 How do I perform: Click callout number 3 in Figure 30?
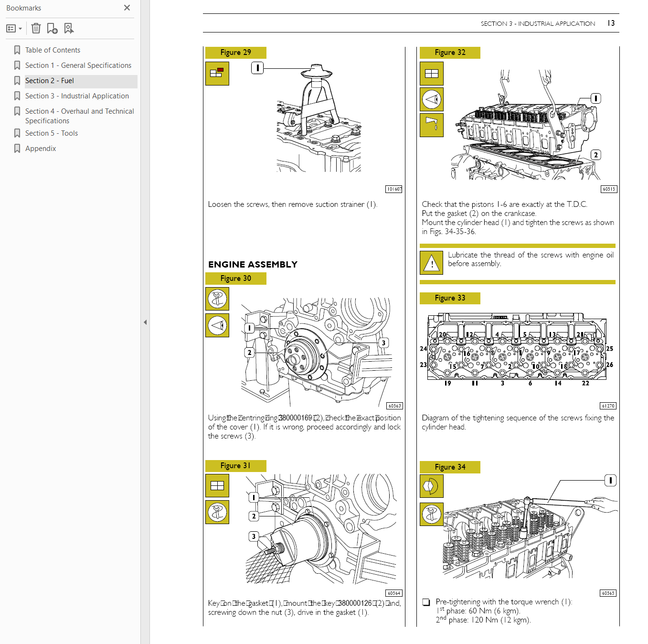[x=383, y=343]
